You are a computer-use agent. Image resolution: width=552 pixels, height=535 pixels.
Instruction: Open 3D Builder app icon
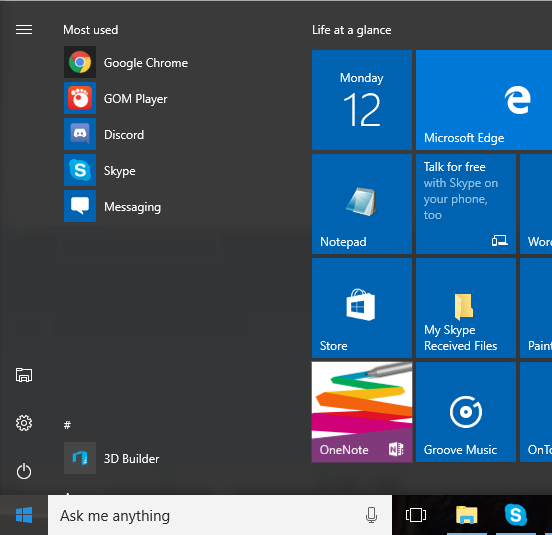80,458
